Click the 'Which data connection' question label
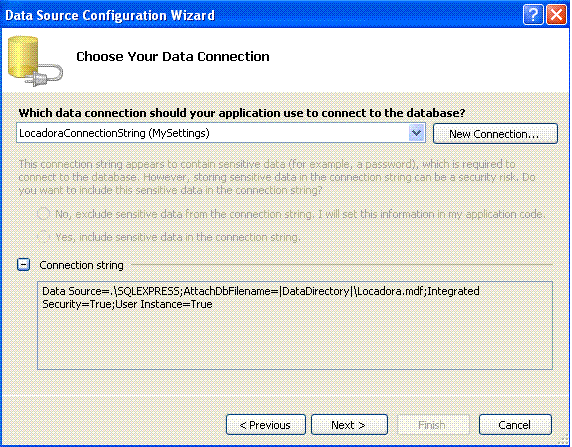 [x=242, y=113]
